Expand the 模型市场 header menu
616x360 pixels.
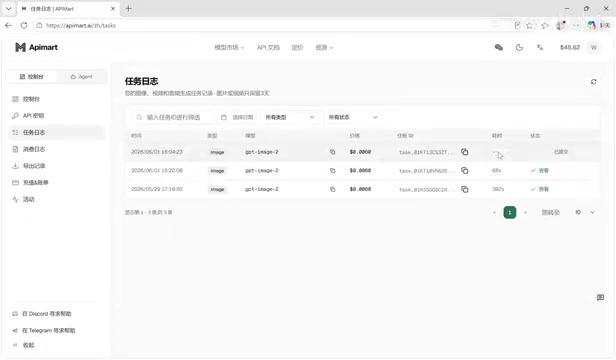click(229, 48)
